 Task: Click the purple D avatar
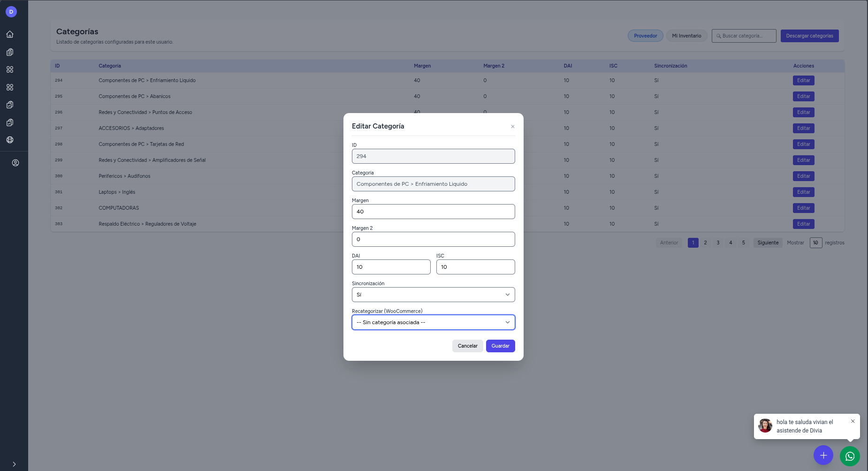pyautogui.click(x=11, y=12)
